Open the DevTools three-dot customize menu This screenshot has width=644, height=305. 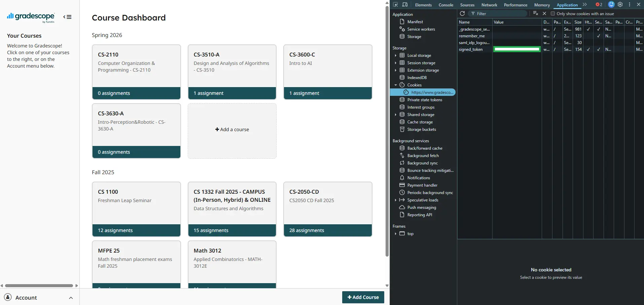(630, 5)
